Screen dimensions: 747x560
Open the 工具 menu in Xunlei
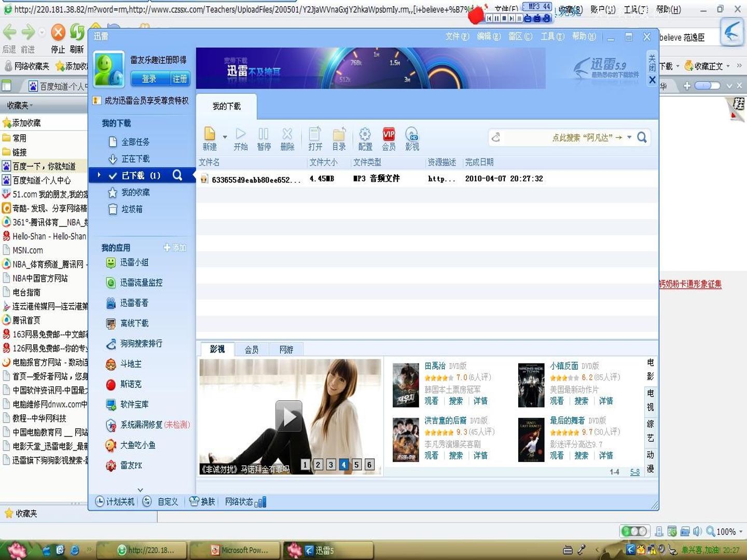pos(552,36)
